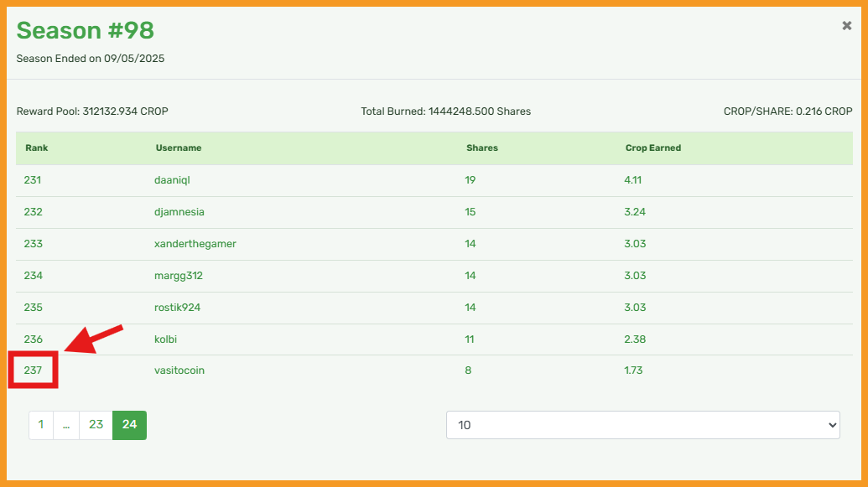The height and width of the screenshot is (487, 868).
Task: Sort by the Shares column header
Action: (x=482, y=148)
